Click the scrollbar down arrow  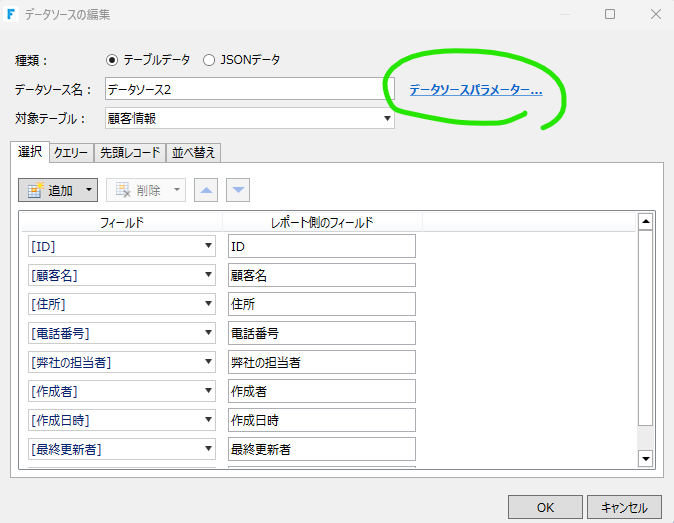pyautogui.click(x=645, y=458)
